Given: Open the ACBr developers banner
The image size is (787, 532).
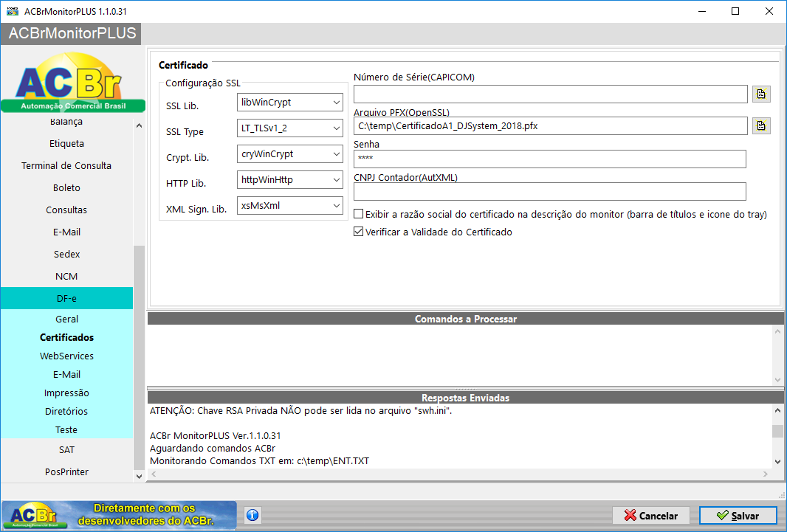Looking at the screenshot, I should tap(119, 515).
